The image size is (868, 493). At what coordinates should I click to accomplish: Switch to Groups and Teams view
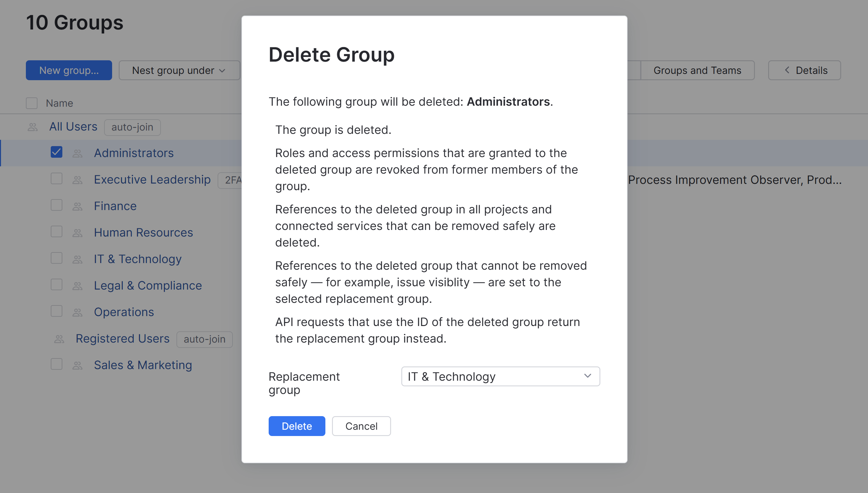(697, 70)
